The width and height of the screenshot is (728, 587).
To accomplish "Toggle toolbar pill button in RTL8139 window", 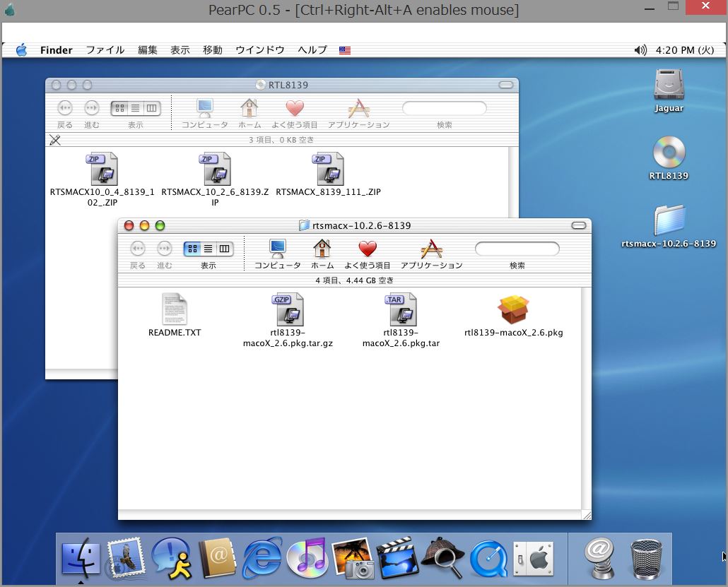I will click(x=506, y=85).
